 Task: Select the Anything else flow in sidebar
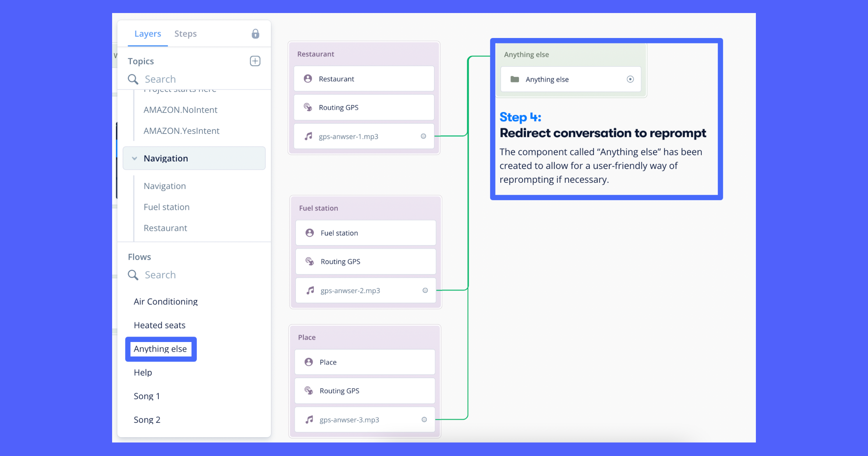pos(161,349)
